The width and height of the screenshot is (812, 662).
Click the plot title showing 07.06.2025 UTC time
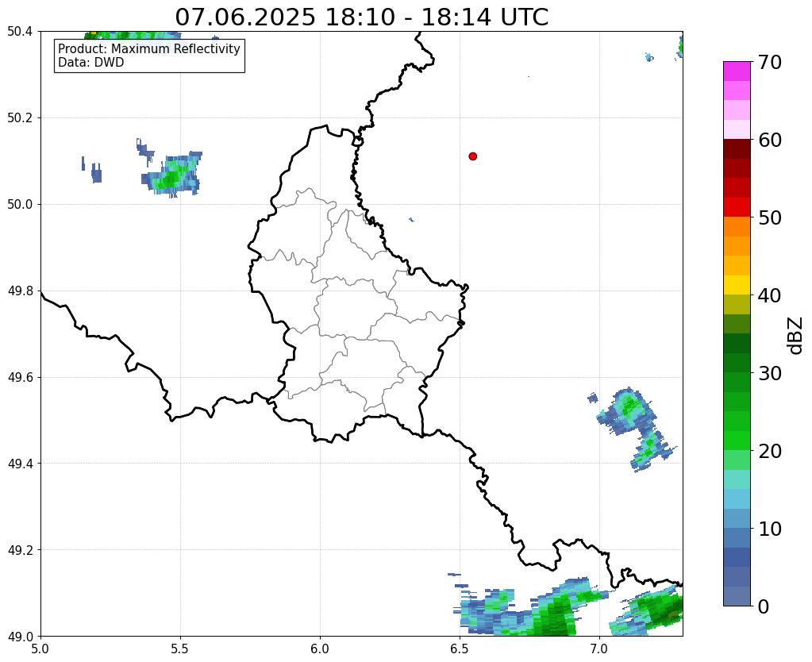[361, 17]
